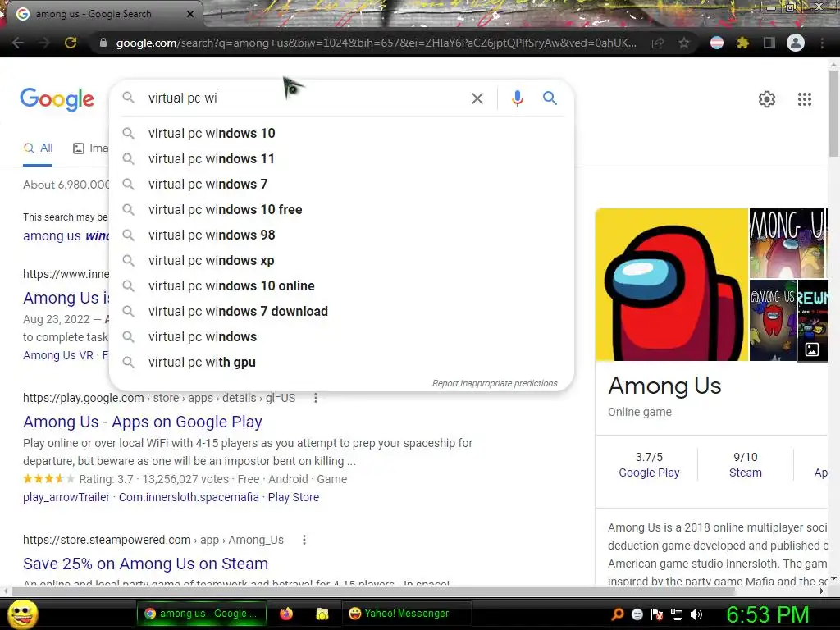Pick virtual pc windows 10 online suggestion
840x630 pixels.
click(x=341, y=286)
